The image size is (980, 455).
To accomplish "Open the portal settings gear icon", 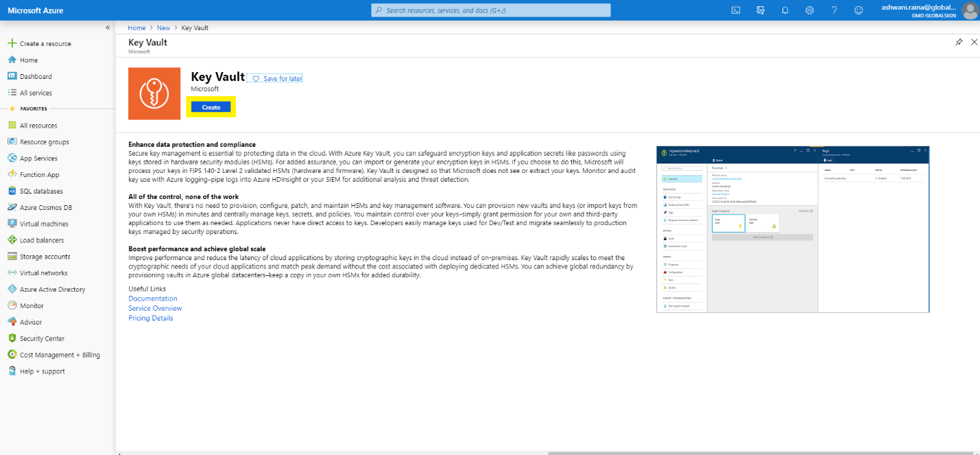I will (810, 10).
